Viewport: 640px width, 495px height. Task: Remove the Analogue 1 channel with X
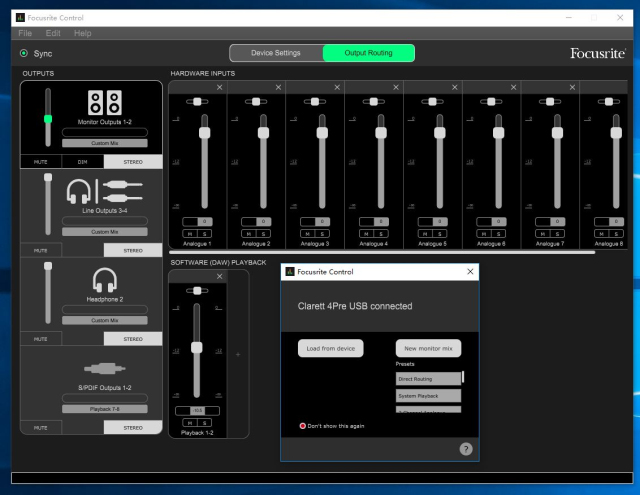pos(219,88)
